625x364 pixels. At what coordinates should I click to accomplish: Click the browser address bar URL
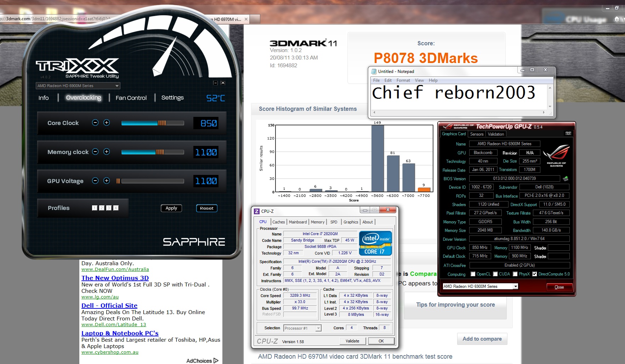tap(56, 19)
